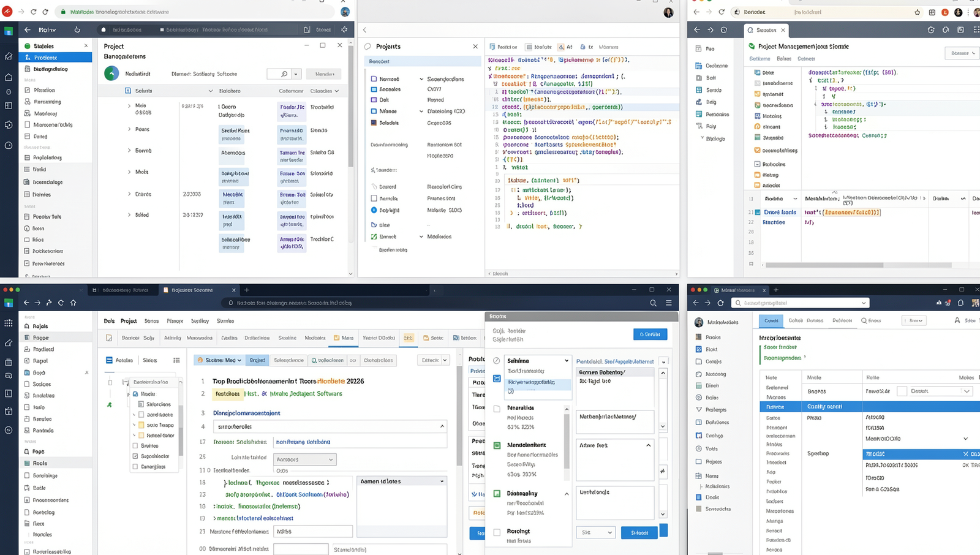The height and width of the screenshot is (555, 980).
Task: Open a new tab in the bottom-left browser
Action: 247,290
